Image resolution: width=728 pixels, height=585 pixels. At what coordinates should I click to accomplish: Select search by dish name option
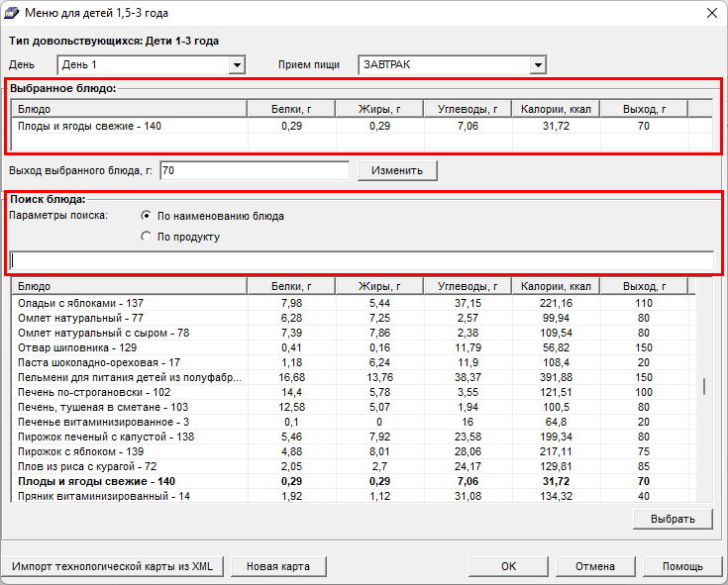click(147, 215)
